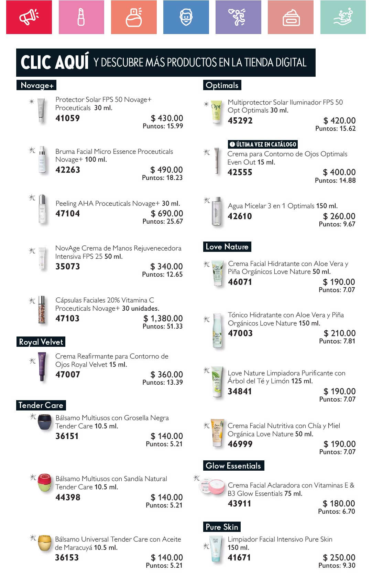The image size is (372, 588).
Task: Select the cream jar skincare category
Action: pyautogui.click(x=291, y=17)
